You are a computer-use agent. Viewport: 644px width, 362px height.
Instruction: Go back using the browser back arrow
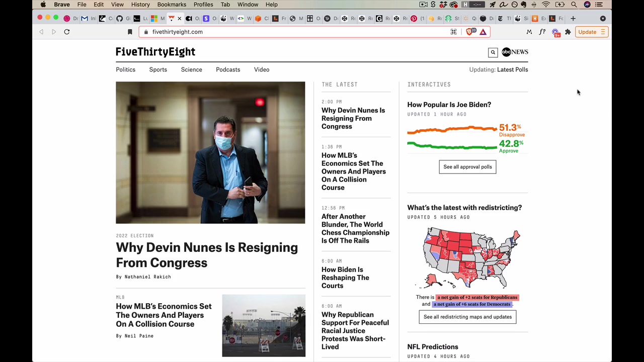41,32
